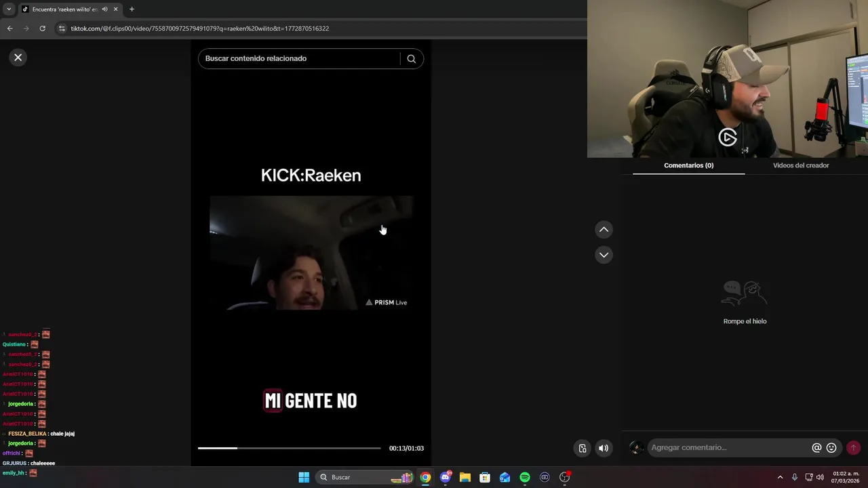Expand the system tray hidden icons chevron

point(780,477)
